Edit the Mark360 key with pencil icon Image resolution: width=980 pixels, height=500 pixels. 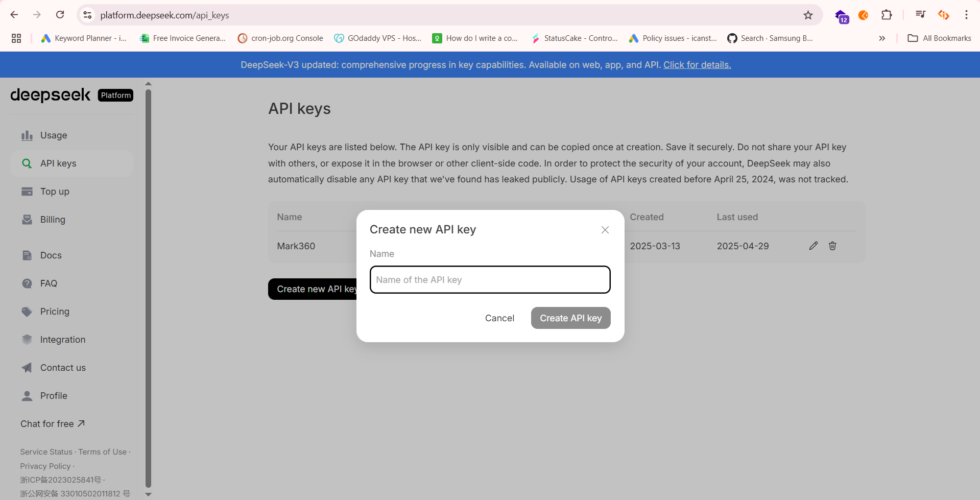(x=814, y=246)
